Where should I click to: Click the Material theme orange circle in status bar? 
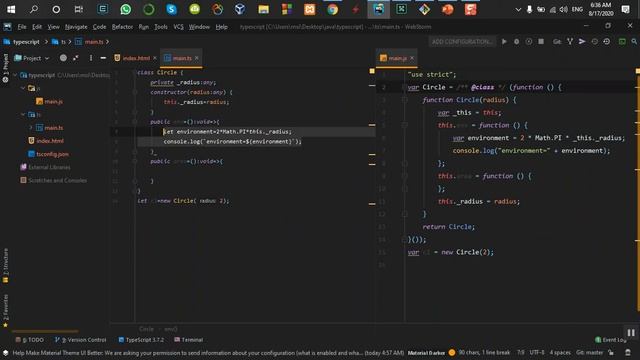(452, 352)
